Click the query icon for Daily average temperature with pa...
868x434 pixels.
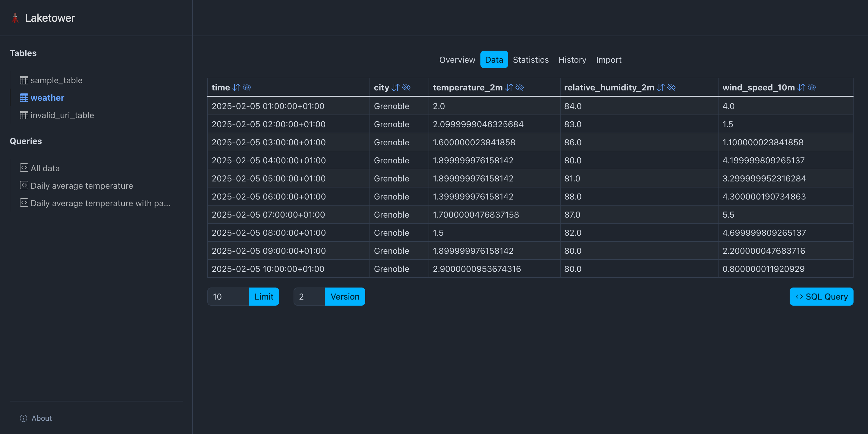[x=24, y=203]
